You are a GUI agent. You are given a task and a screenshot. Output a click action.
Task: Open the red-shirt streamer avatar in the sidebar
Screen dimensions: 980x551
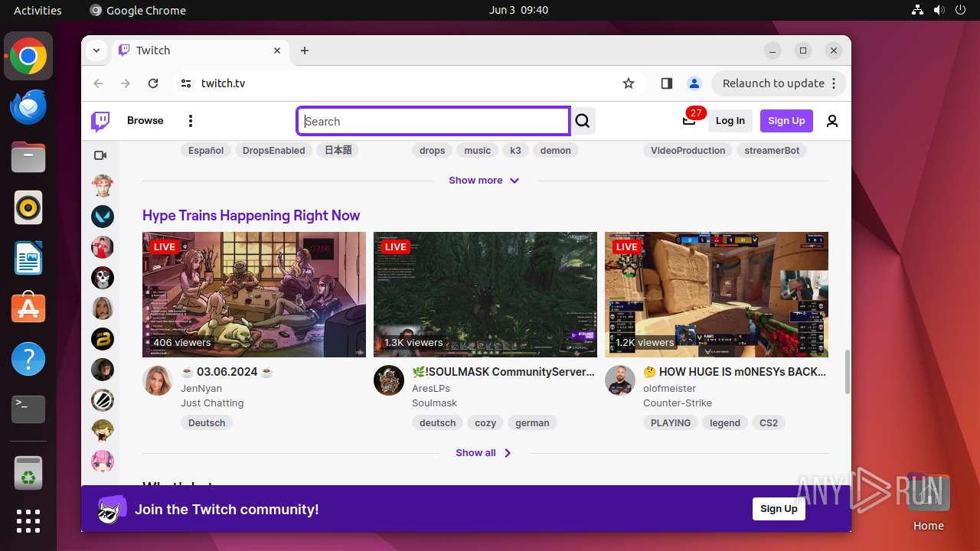coord(103,247)
